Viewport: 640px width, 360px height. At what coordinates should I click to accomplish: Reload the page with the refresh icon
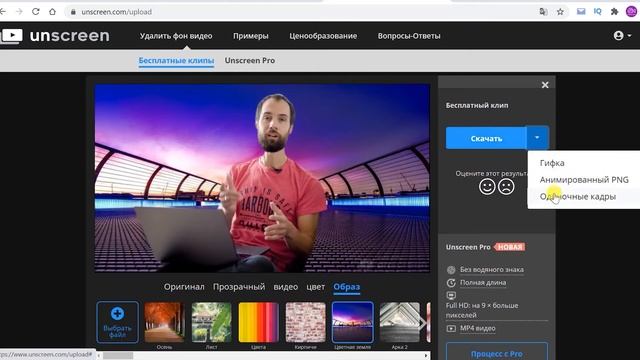tap(36, 12)
